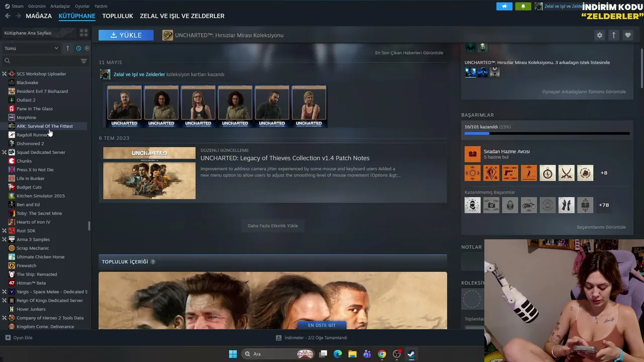644x362 pixels.
Task: Open En Son Çıkan Haberleri Görüntüle link
Action: (409, 53)
